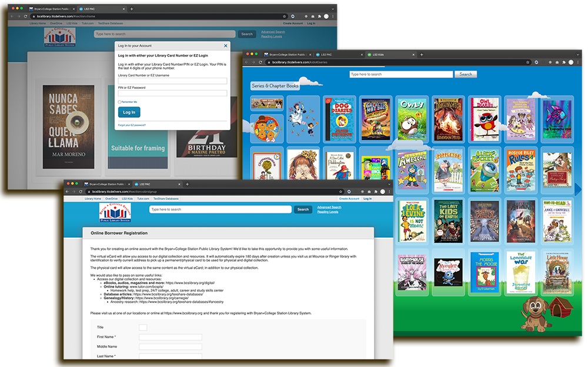Open profile avatar in LS2 Kids window
The width and height of the screenshot is (588, 367).
(x=571, y=62)
